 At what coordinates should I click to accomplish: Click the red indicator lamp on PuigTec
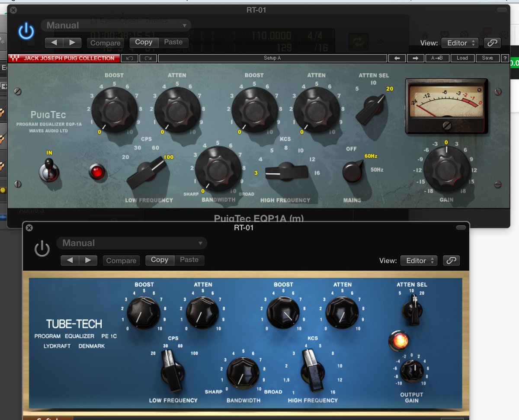pos(97,172)
